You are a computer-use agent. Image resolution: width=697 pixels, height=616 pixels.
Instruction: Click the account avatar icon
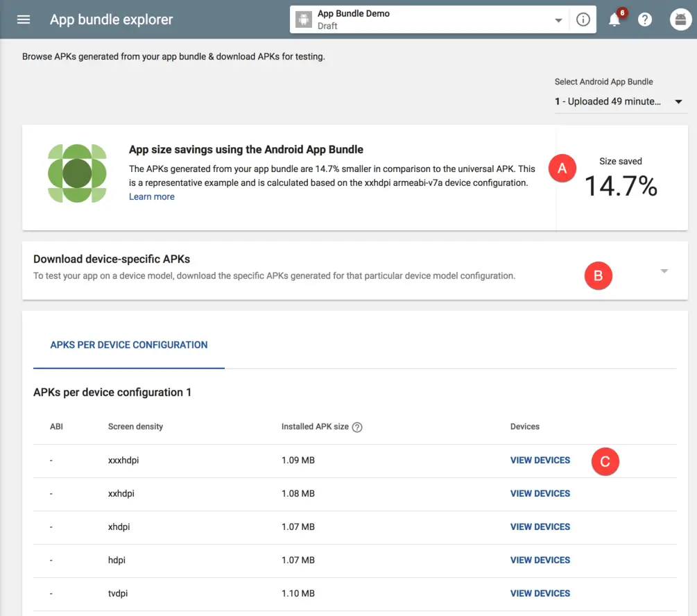click(680, 20)
